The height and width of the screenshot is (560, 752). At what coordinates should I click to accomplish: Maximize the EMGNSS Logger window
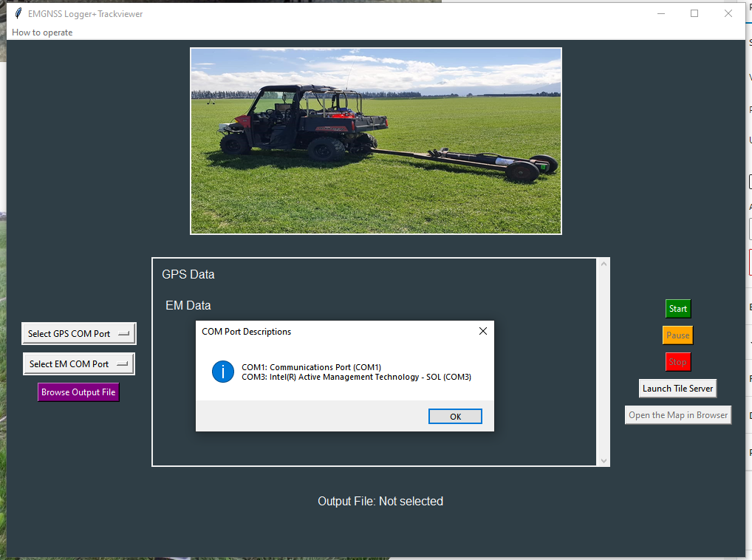[694, 13]
